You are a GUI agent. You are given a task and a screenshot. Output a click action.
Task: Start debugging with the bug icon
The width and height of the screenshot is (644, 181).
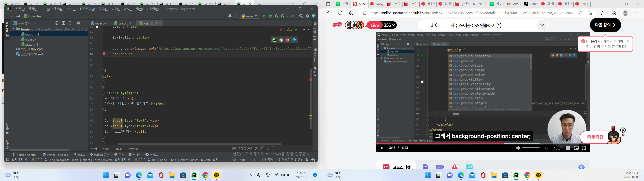[270, 16]
